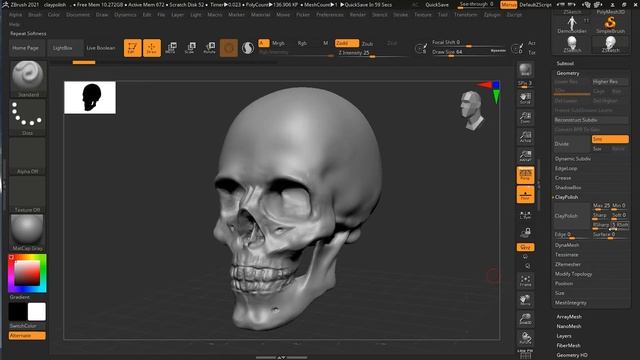Toggle the Zadd mode
Image resolution: width=640 pixels, height=360 pixels.
coord(347,43)
